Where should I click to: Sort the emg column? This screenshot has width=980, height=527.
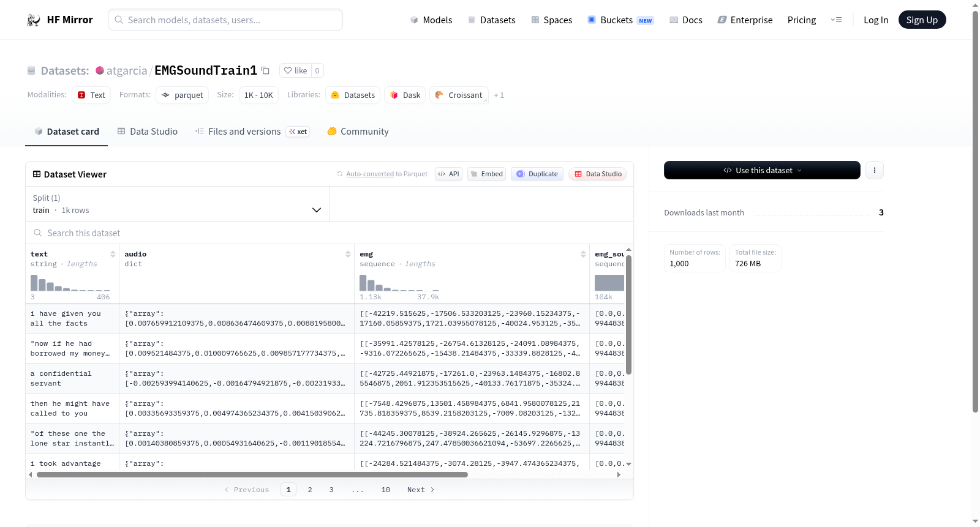pos(583,254)
